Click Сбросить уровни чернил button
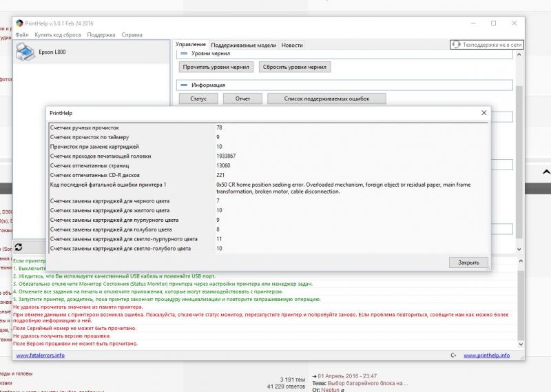551x392 pixels. [x=295, y=67]
